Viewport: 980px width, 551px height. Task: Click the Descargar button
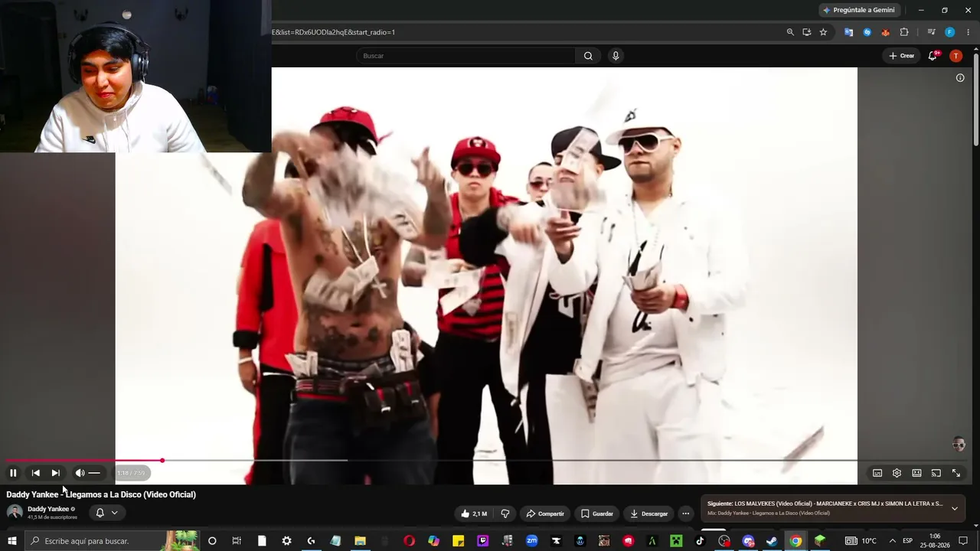(x=649, y=514)
